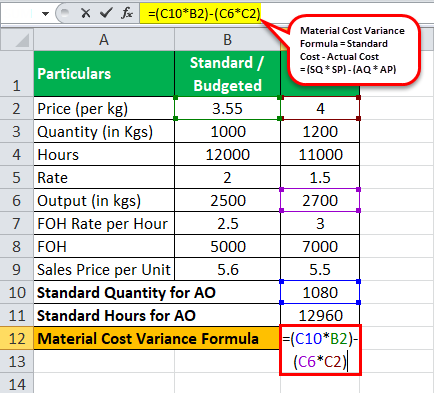Click the 'Standard Hours for AO' cell

point(157,316)
